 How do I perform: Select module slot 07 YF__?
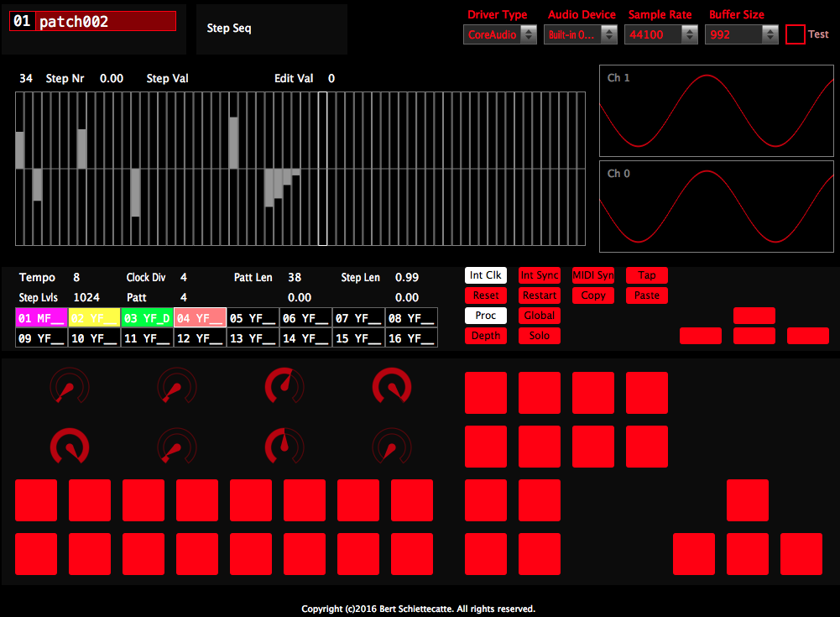point(359,318)
